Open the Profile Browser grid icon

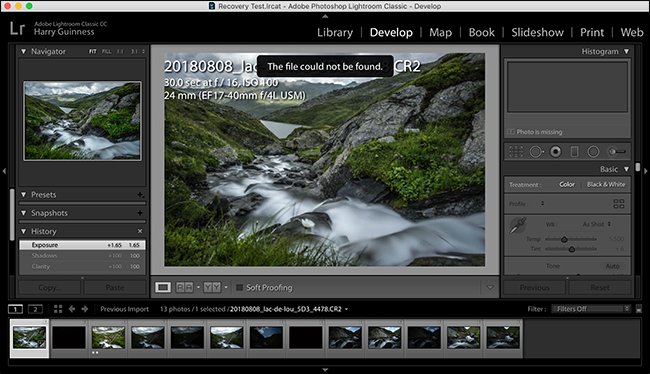[x=618, y=204]
